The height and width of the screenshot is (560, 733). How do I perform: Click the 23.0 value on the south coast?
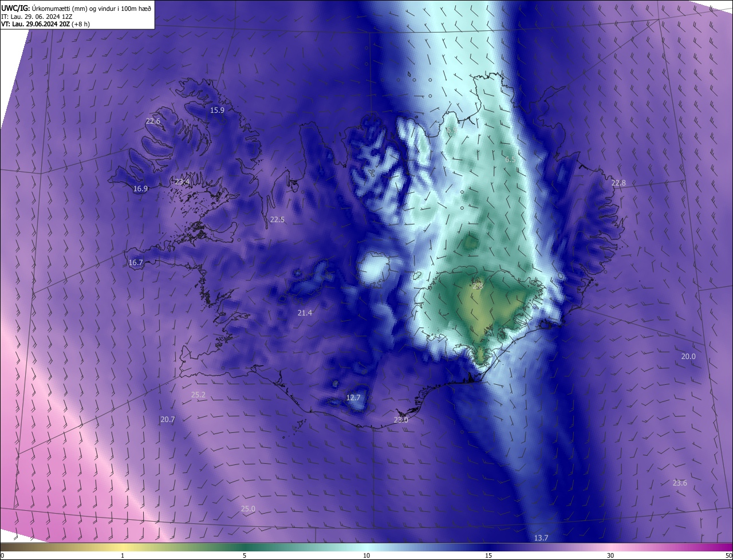(401, 420)
